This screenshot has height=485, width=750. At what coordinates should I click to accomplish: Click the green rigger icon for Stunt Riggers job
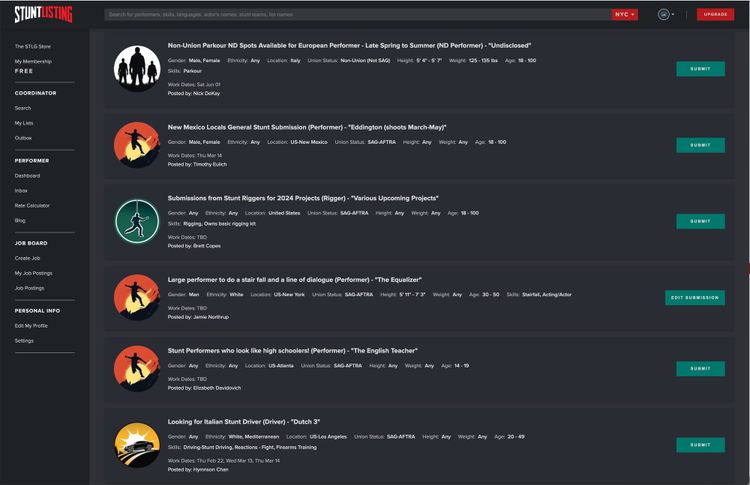[137, 221]
